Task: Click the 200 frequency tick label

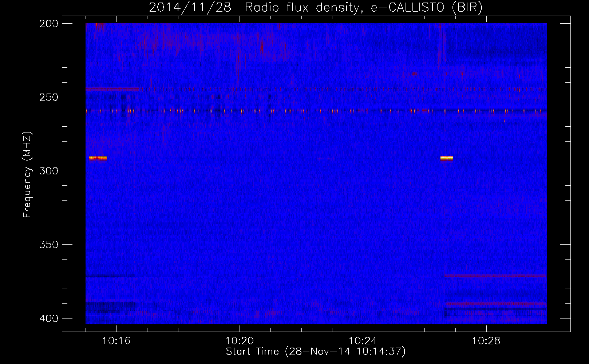Action: [48, 23]
